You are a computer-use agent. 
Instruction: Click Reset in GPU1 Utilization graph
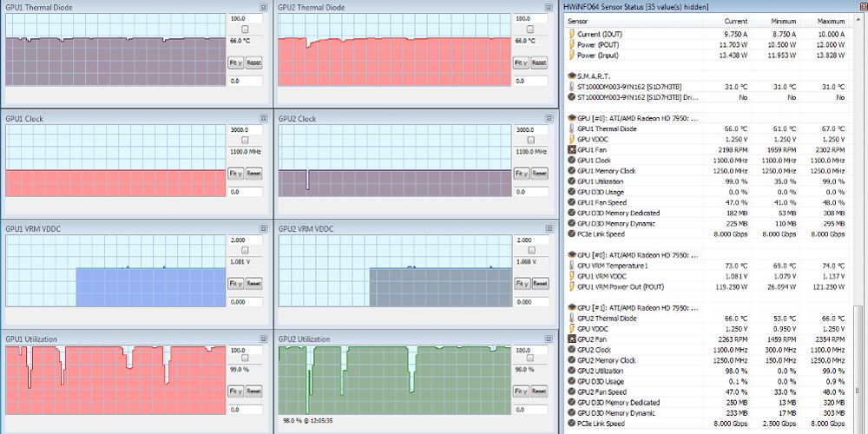coord(253,391)
